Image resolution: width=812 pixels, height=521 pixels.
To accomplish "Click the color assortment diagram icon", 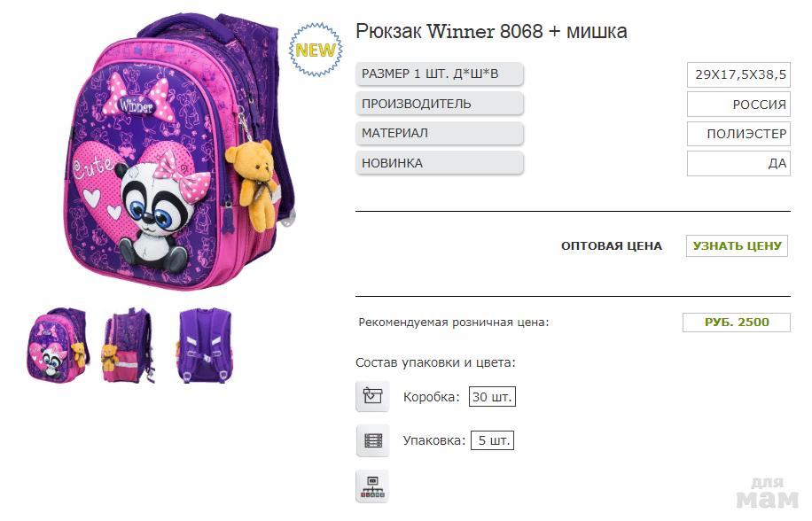I will click(x=372, y=486).
